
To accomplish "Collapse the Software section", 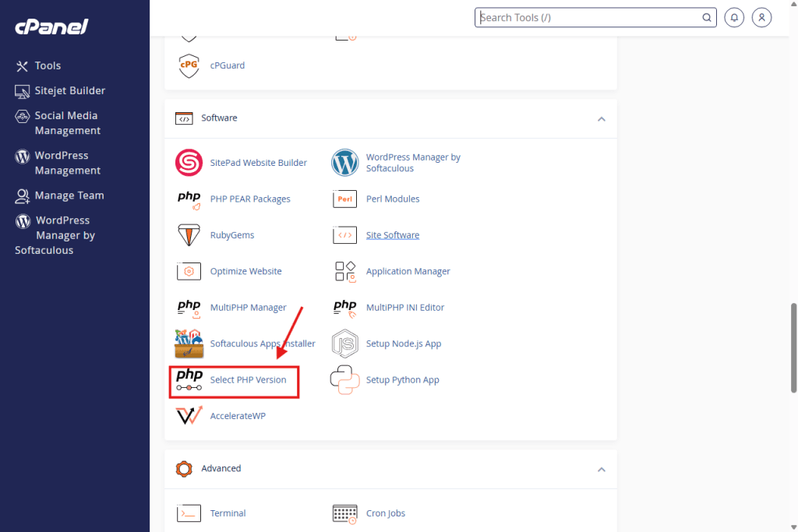I will tap(601, 119).
